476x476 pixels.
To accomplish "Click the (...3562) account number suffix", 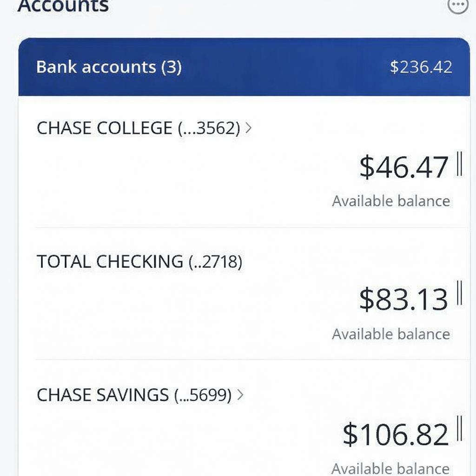I will point(209,128).
